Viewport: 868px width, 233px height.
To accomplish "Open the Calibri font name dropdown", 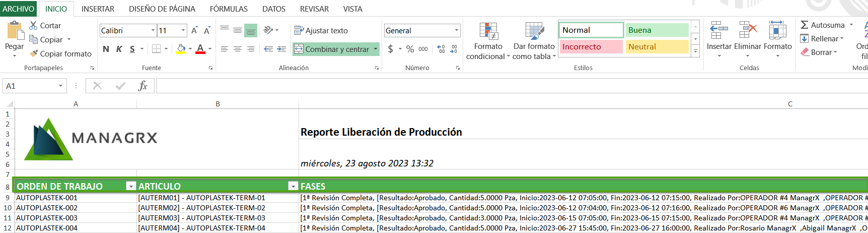I will (153, 31).
